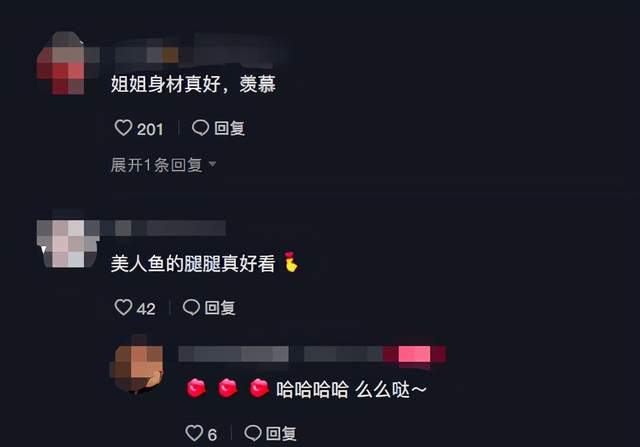This screenshot has height=447, width=640.
Task: Click the dropdown arrow after 展开1条回复
Action: [x=212, y=164]
